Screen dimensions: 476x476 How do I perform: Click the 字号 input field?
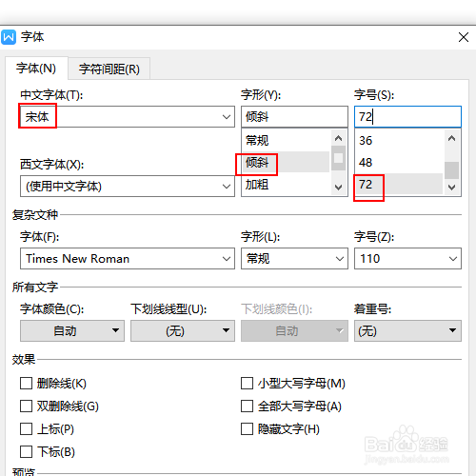click(x=407, y=117)
